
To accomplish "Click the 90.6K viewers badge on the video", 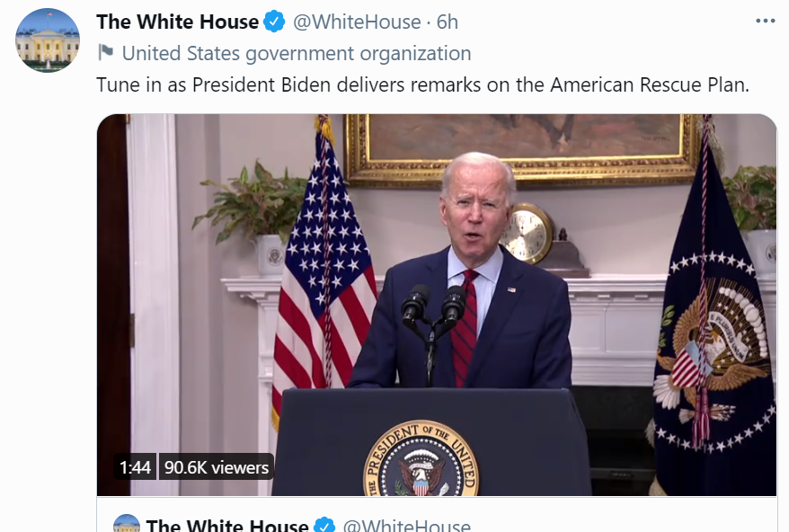I will coord(217,467).
